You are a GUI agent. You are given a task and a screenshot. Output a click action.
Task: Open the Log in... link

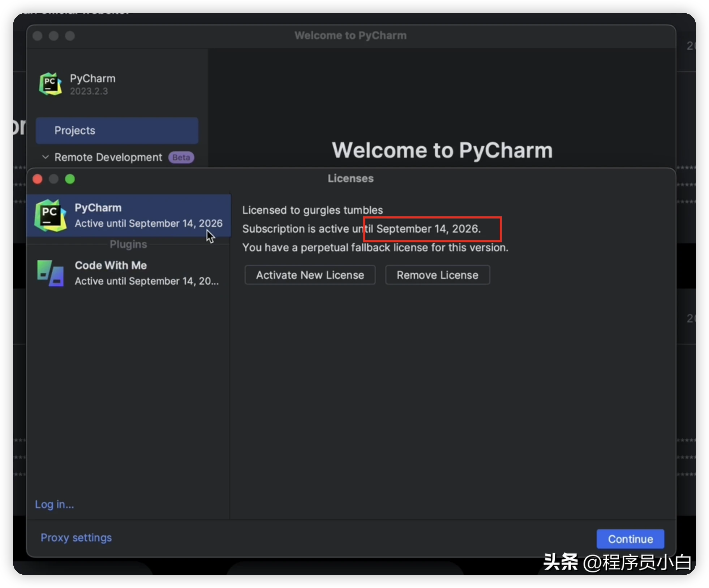pyautogui.click(x=54, y=504)
